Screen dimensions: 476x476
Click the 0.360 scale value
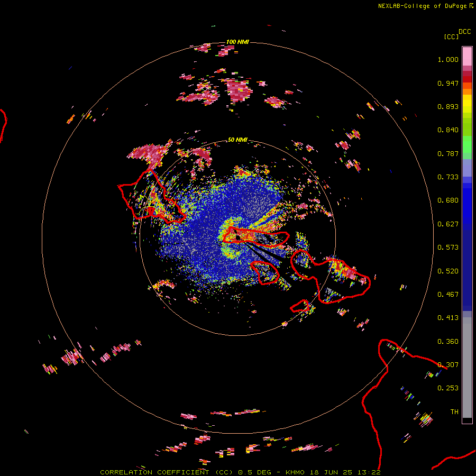point(448,342)
